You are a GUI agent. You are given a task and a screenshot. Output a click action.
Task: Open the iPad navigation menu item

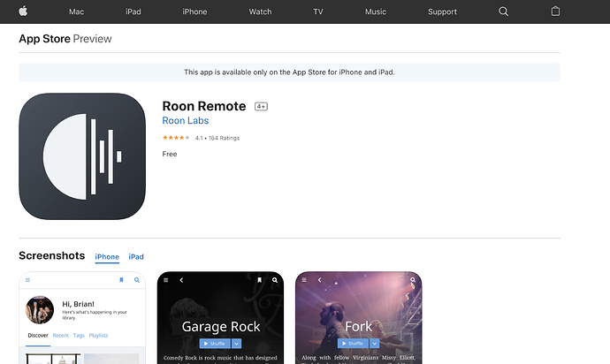pyautogui.click(x=133, y=11)
